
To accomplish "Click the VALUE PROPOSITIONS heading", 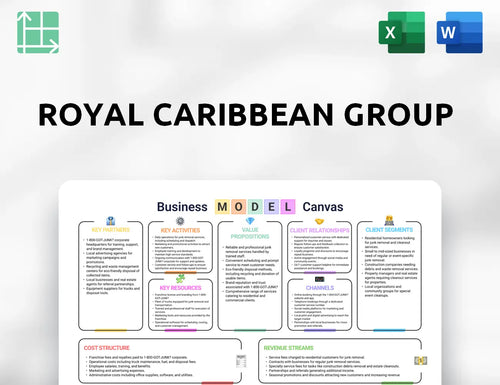I will [250, 233].
